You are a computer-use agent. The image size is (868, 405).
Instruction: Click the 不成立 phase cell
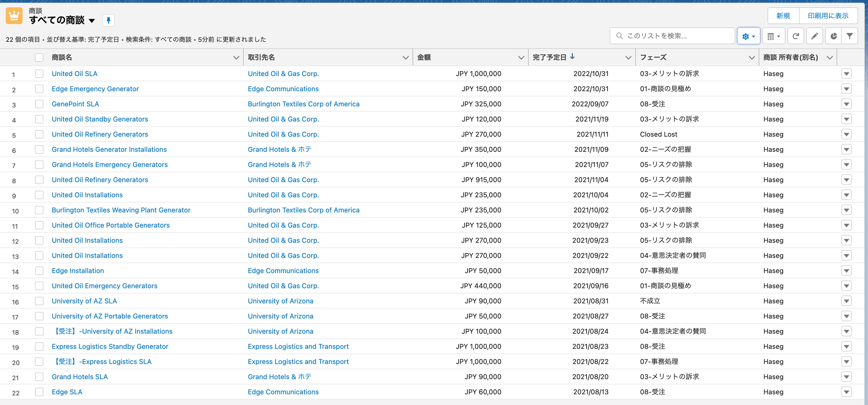[650, 301]
